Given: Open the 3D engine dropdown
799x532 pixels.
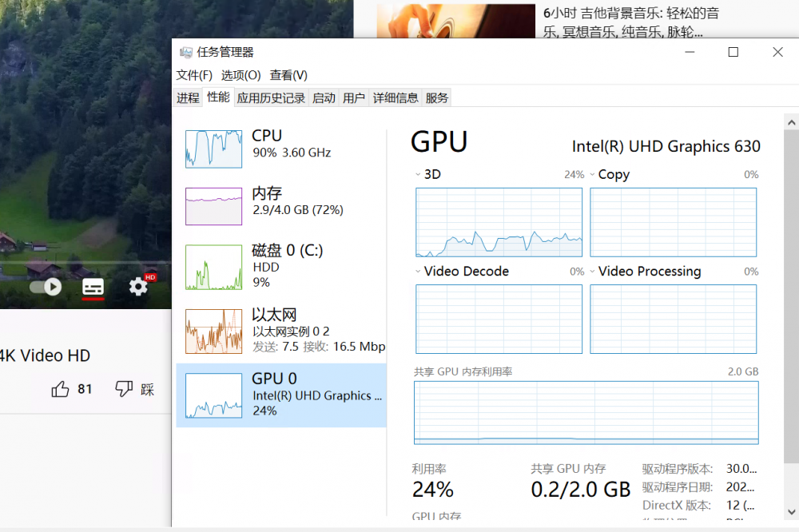Looking at the screenshot, I should pos(418,174).
